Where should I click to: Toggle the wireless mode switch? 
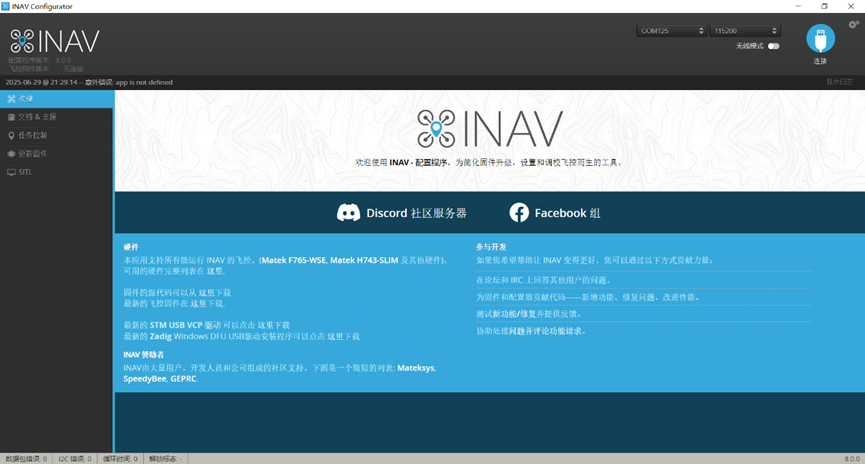pyautogui.click(x=773, y=46)
